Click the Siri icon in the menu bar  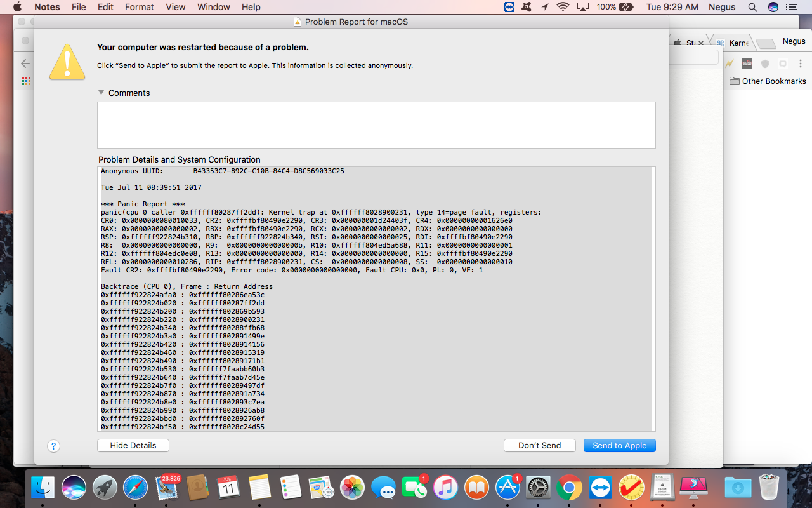(x=773, y=7)
